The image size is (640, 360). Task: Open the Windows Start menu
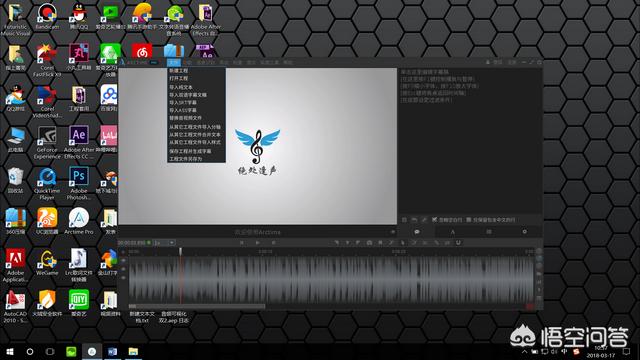click(10, 351)
